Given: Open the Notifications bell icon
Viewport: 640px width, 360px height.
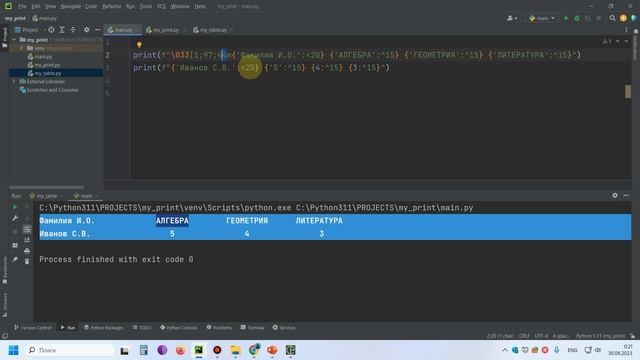Looking at the screenshot, I should pyautogui.click(x=636, y=31).
